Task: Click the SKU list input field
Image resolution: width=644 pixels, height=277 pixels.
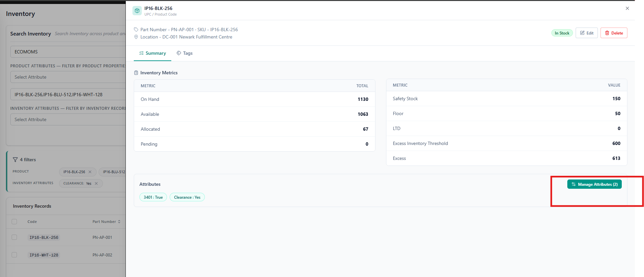Action: click(x=68, y=95)
